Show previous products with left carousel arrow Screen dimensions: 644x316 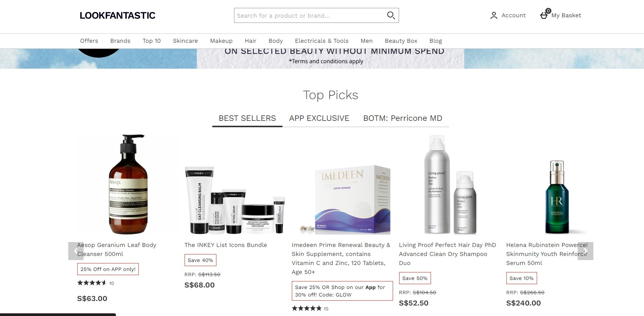(x=76, y=251)
